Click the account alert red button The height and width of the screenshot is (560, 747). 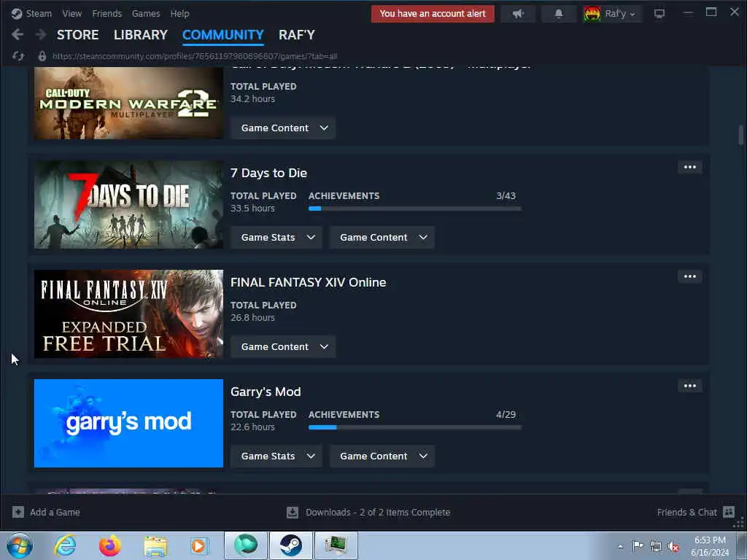[433, 14]
